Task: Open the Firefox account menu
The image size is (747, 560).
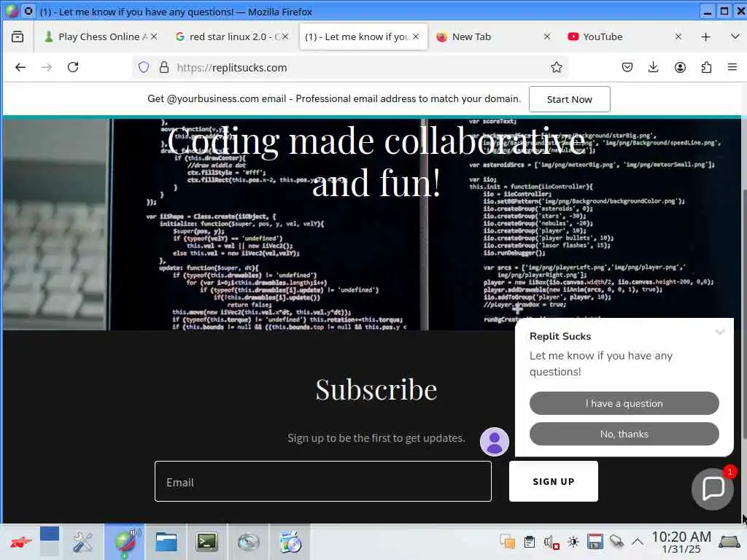Action: 680,67
